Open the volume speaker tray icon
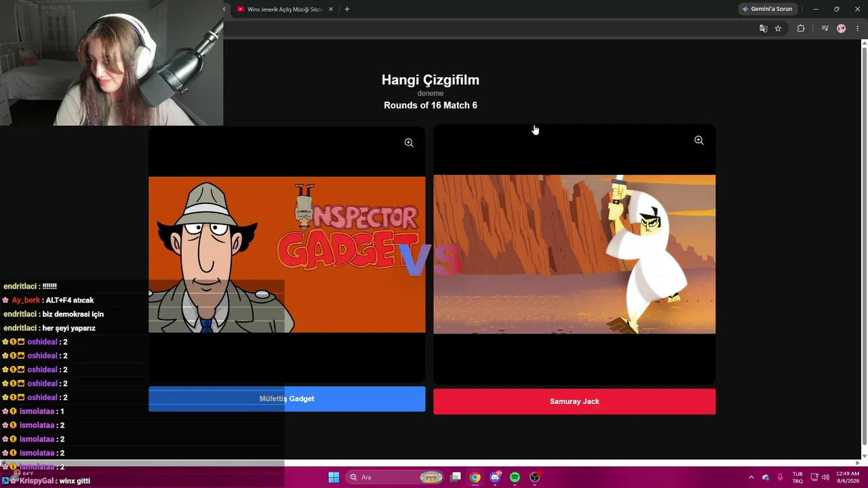This screenshot has width=868, height=488. [x=825, y=477]
